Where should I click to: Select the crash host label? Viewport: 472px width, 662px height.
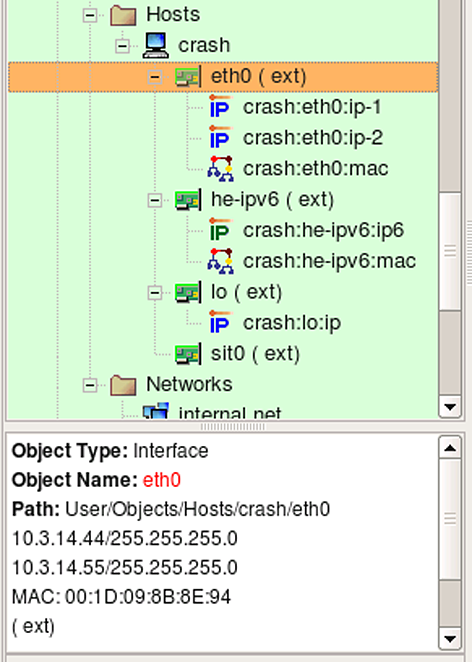coord(204,46)
